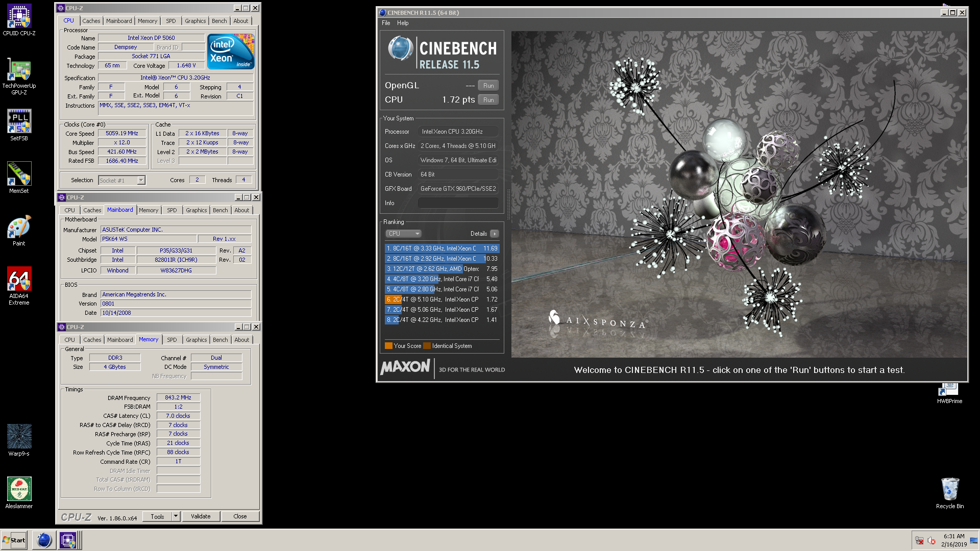Click the GeForce GTX 960 GFX Board field
This screenshot has height=551, width=980.
(x=458, y=189)
